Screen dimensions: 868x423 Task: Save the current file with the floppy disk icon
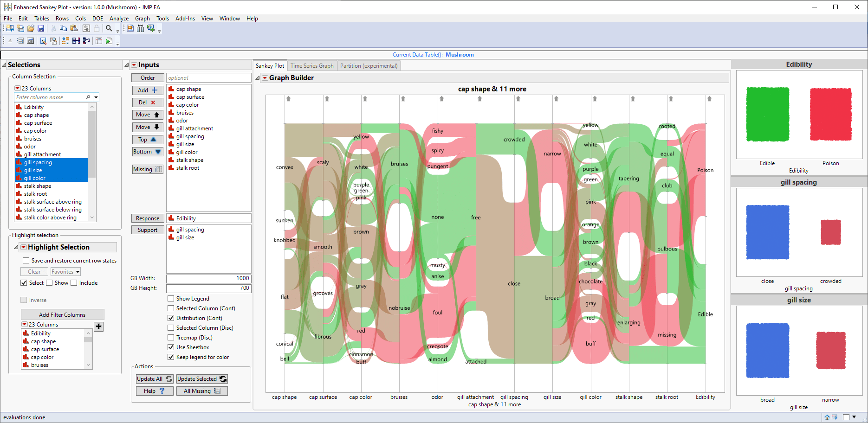pos(41,28)
